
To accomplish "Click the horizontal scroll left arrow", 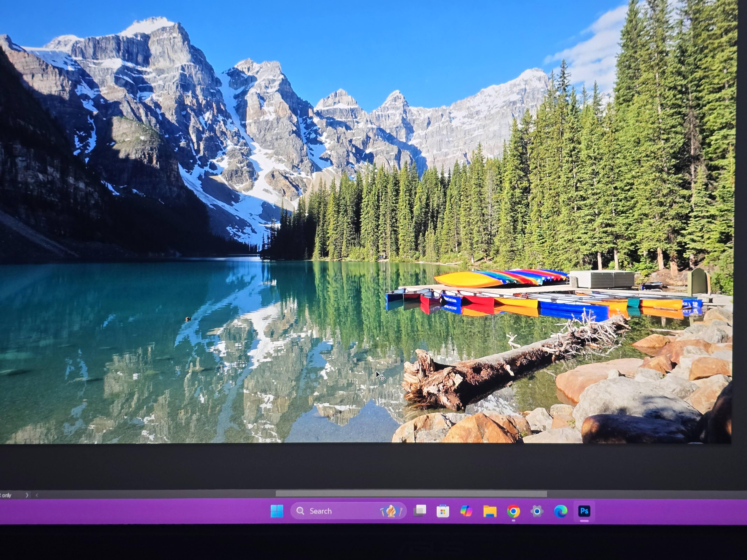I will (x=37, y=495).
